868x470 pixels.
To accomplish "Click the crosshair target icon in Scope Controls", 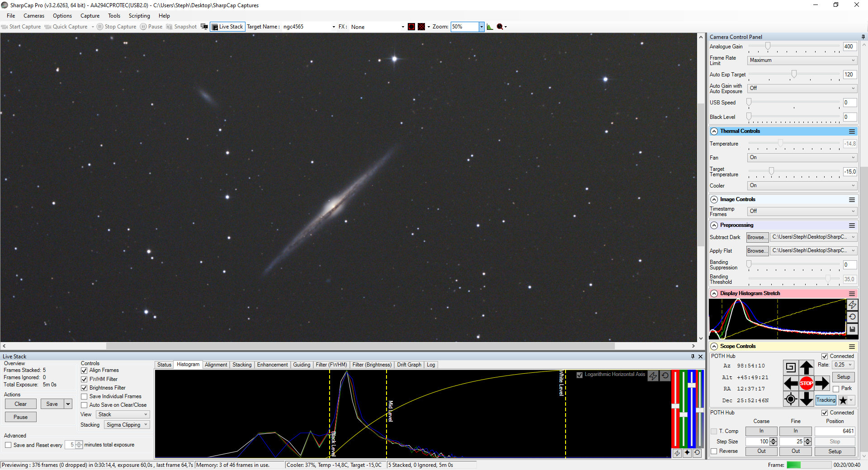I will click(790, 399).
